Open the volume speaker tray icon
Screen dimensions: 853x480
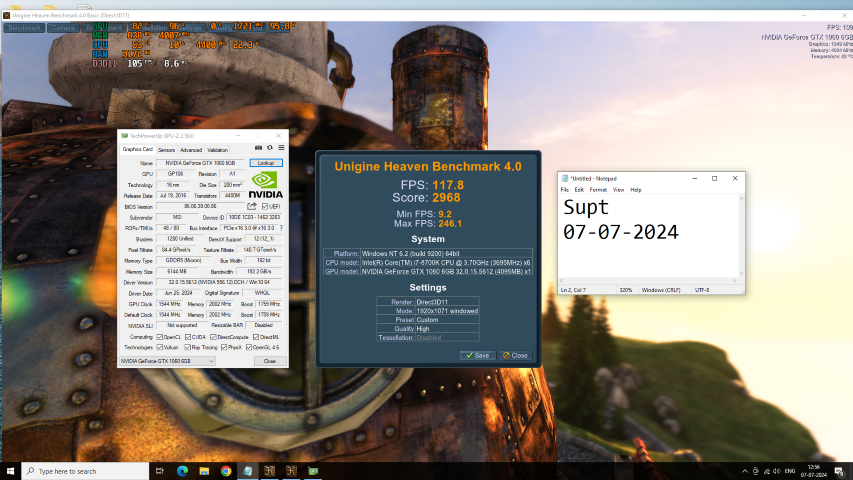pos(777,471)
